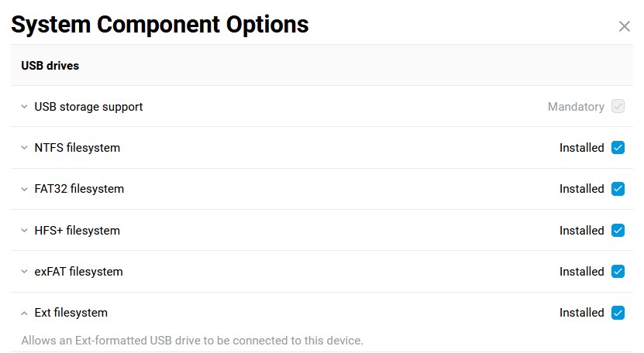Click the USB drives section header

[x=50, y=66]
